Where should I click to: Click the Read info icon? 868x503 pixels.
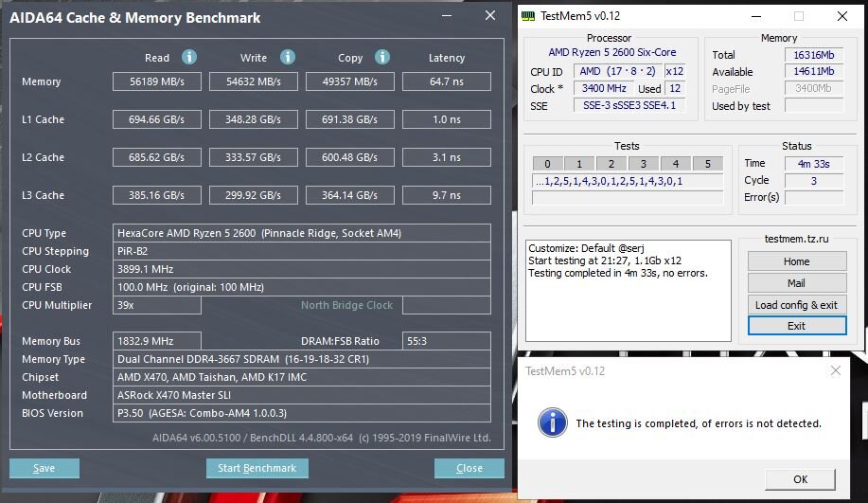189,57
